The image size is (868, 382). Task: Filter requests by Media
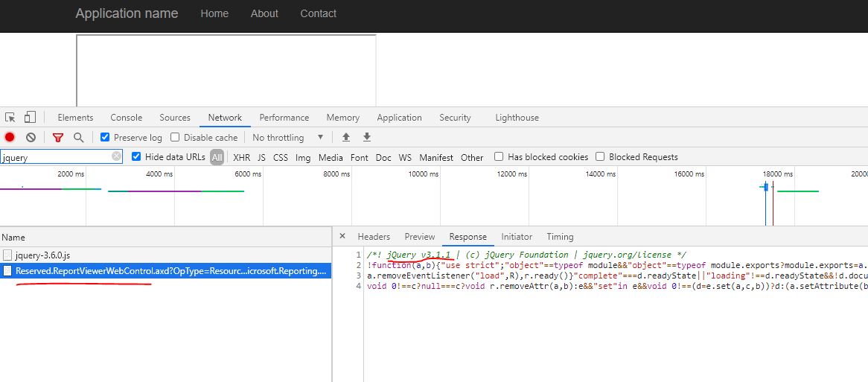click(x=331, y=157)
